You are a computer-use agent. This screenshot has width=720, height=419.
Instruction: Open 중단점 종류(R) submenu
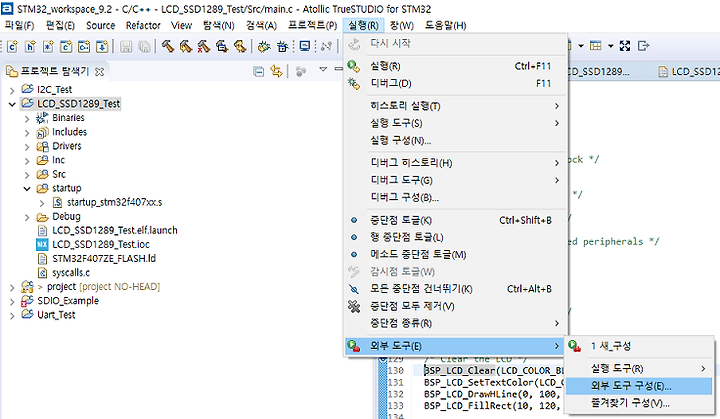[456, 323]
